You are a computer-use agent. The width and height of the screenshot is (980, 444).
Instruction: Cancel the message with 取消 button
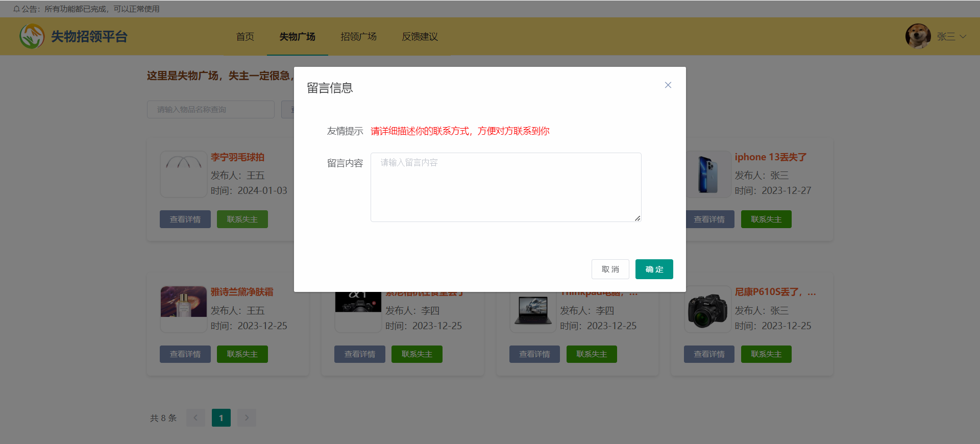[610, 269]
